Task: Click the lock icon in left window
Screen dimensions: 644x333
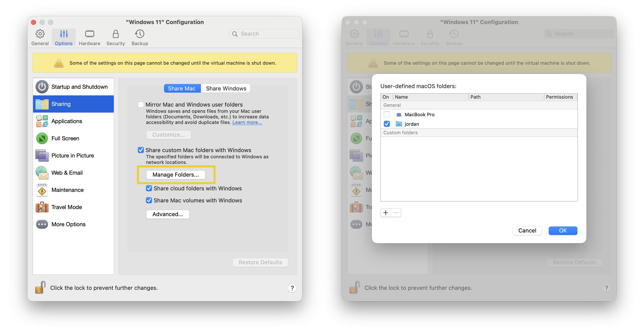Action: (40, 287)
